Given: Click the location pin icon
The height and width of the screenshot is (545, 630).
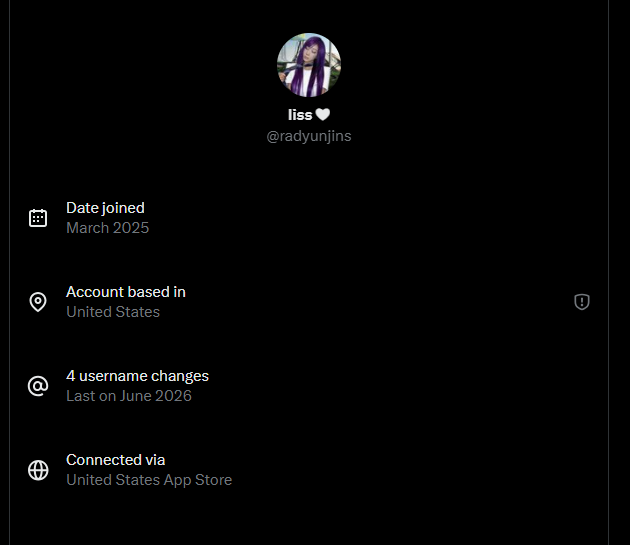Looking at the screenshot, I should click(38, 302).
